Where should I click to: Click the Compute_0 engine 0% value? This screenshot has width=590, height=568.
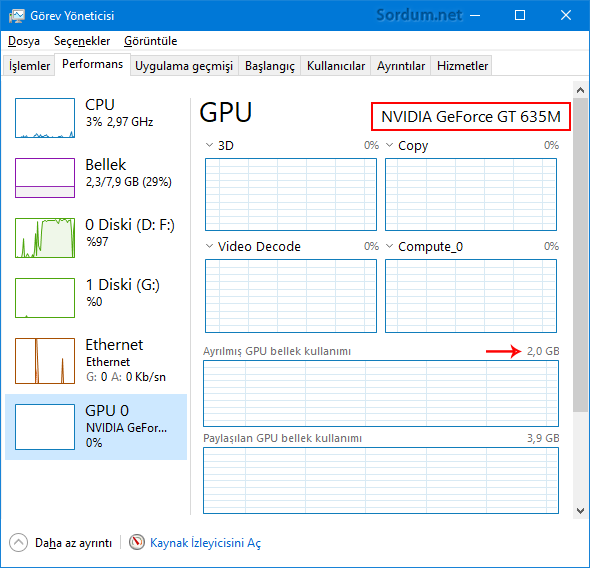pos(551,246)
